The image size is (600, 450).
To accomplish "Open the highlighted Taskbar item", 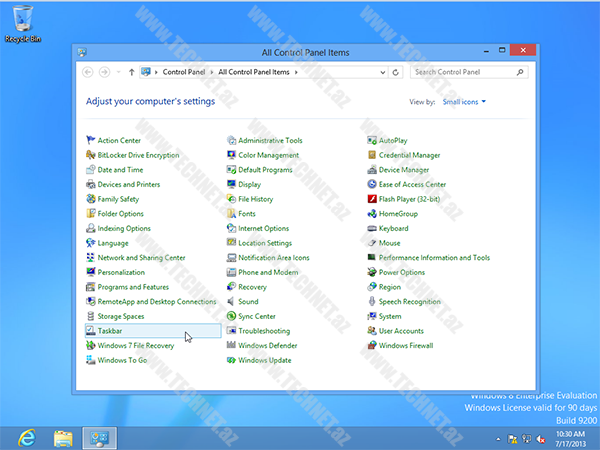I will (x=153, y=331).
